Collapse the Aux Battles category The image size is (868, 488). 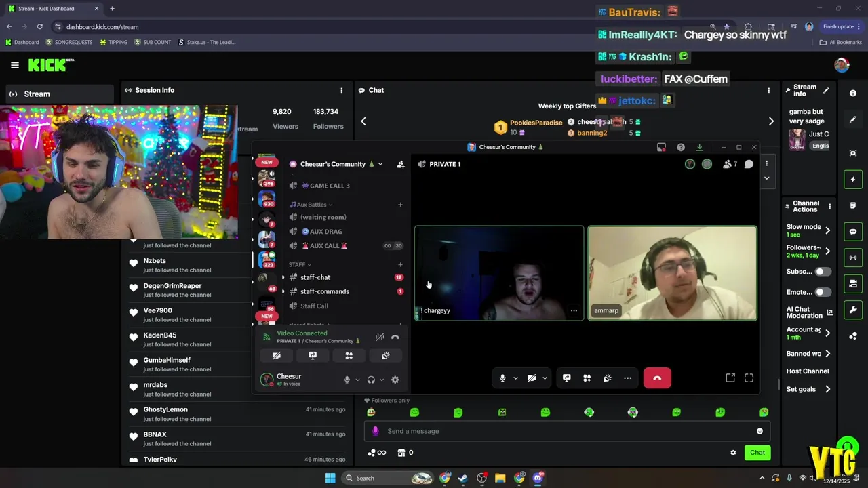click(311, 205)
